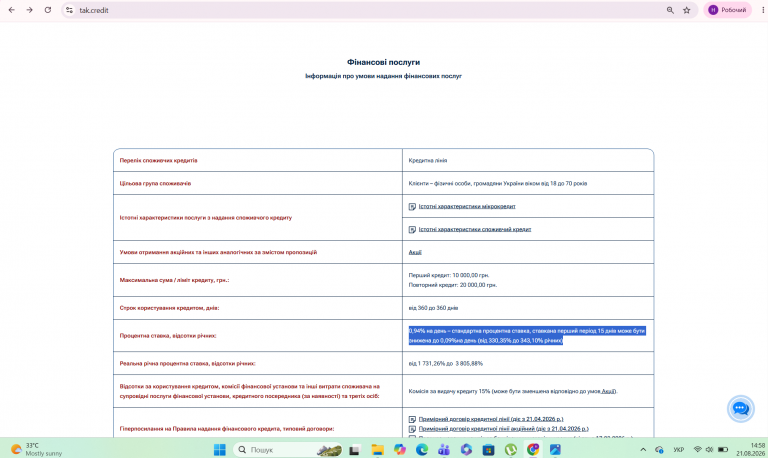Screen dimensions: 768x458
Task: Click document icon beside акційний договір link
Action: (x=412, y=429)
